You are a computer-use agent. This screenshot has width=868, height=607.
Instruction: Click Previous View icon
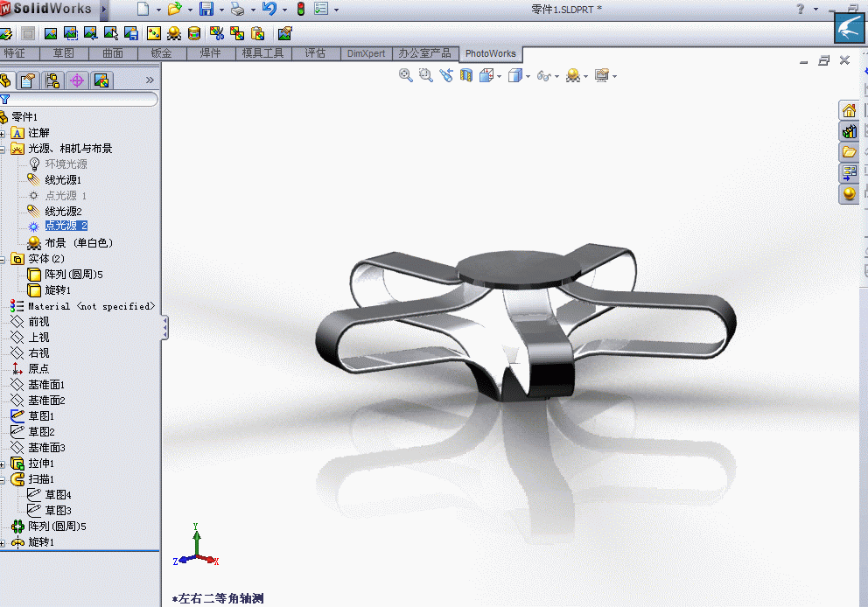pos(446,76)
